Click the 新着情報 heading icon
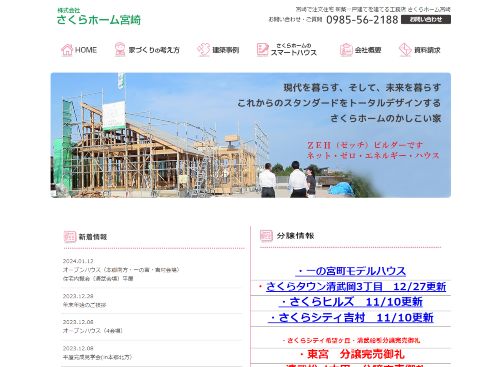 pos(70,237)
